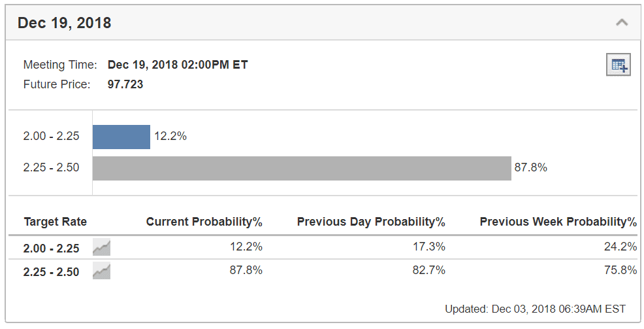Click the gray 87.8% probability bar
The height and width of the screenshot is (329, 644).
click(302, 168)
